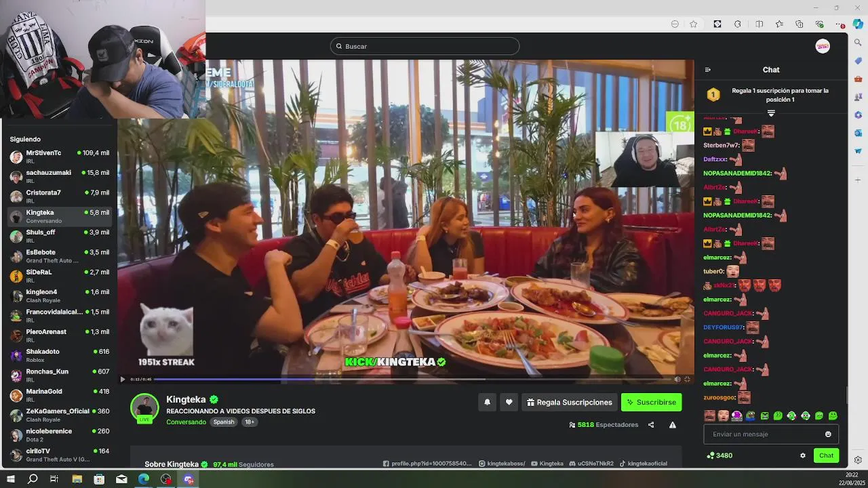Open the browser extensions puzzle icon
The image size is (868, 488).
[x=738, y=24]
